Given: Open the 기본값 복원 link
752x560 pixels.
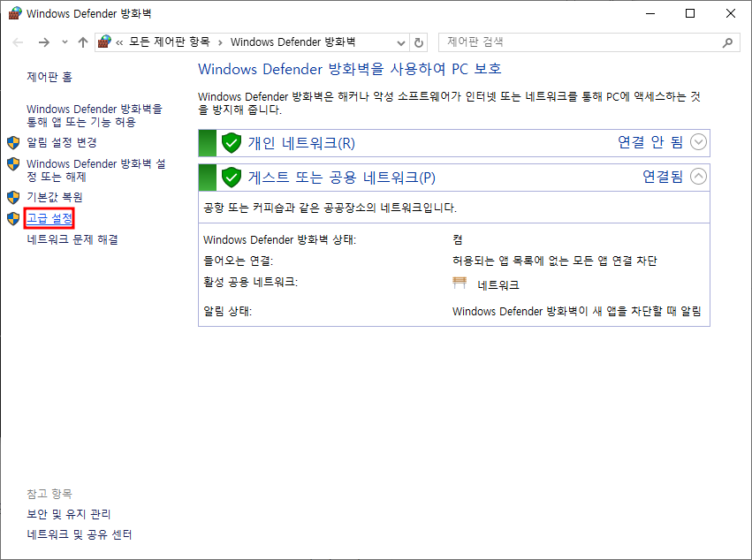Looking at the screenshot, I should click(x=55, y=197).
